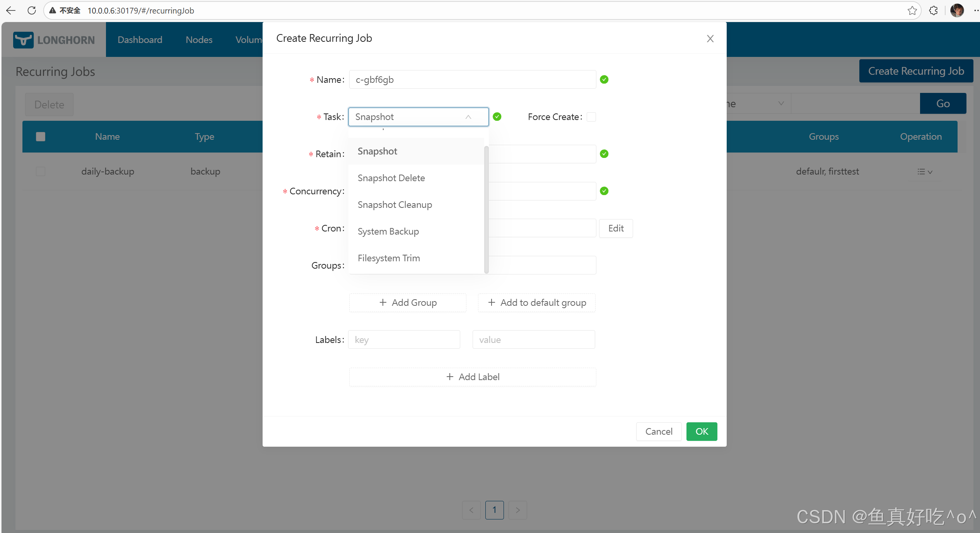
Task: Click Add to default group button
Action: [x=536, y=303]
